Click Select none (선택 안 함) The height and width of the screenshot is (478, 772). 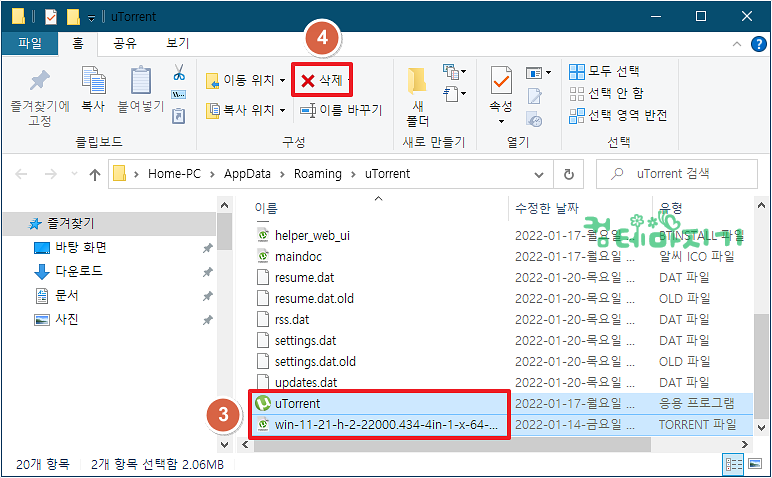point(606,93)
